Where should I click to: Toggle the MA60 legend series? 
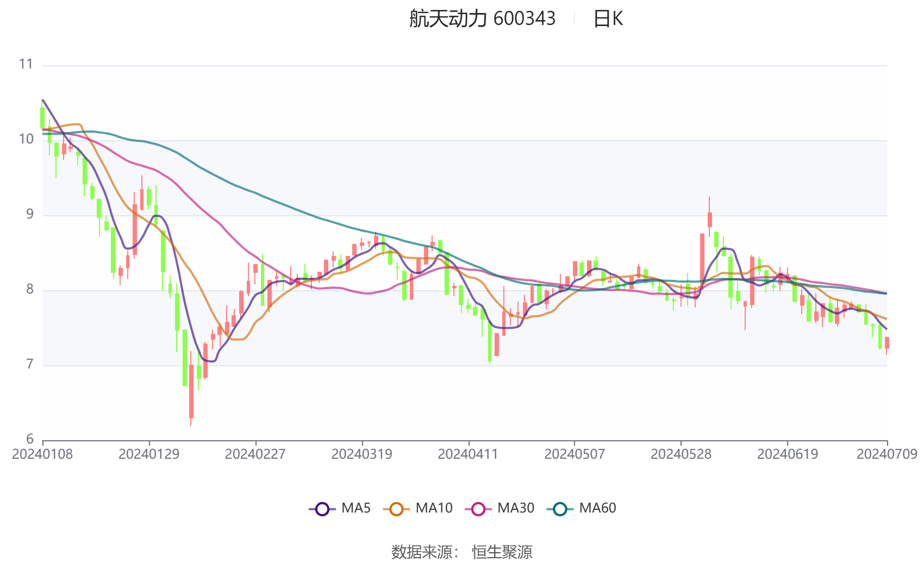[x=581, y=509]
